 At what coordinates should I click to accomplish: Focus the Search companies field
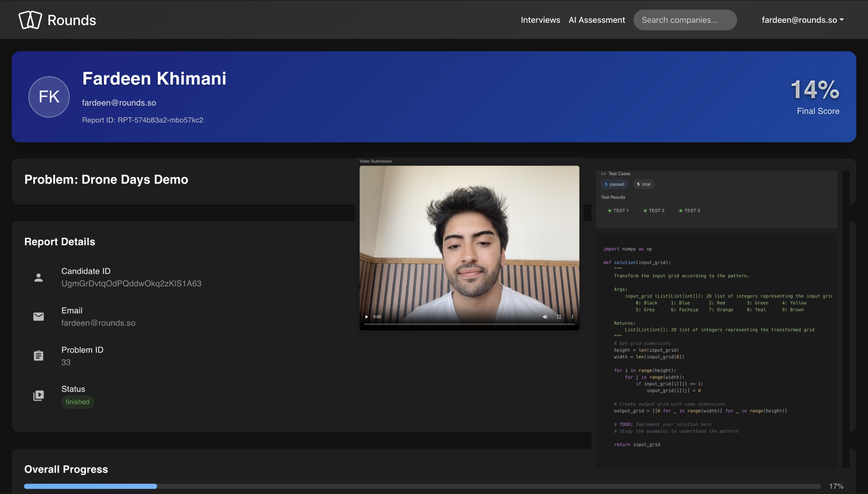tap(684, 20)
